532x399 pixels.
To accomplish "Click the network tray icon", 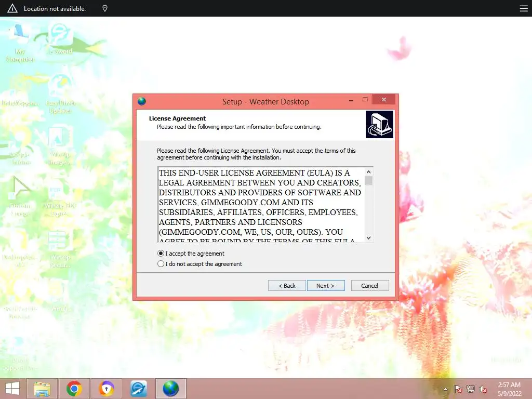I will 471,389.
